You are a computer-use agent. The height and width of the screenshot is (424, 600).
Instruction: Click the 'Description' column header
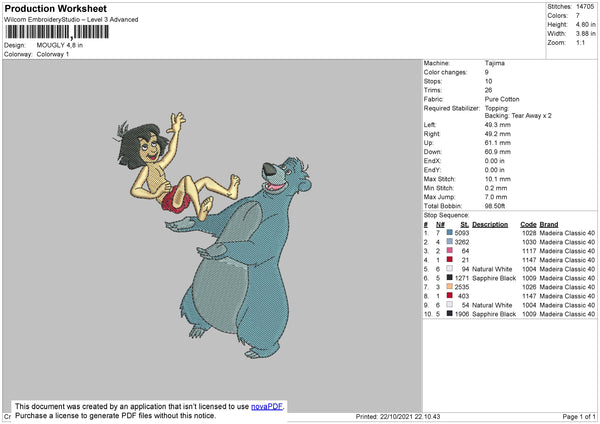pos(490,225)
